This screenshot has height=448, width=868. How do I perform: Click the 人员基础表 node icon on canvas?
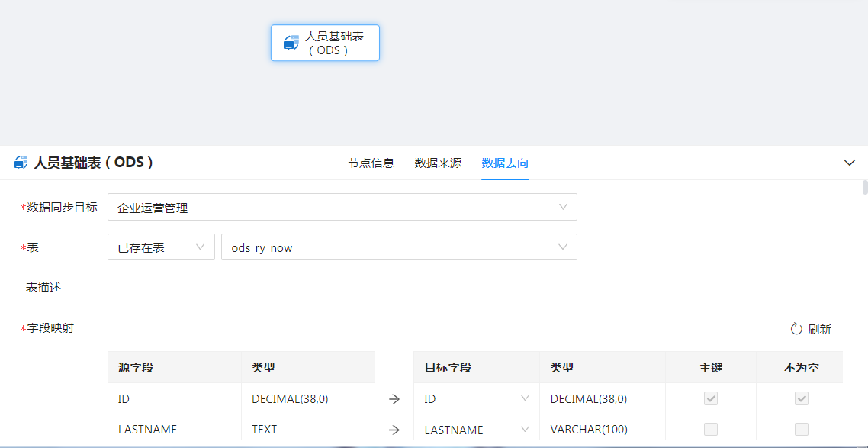point(291,43)
